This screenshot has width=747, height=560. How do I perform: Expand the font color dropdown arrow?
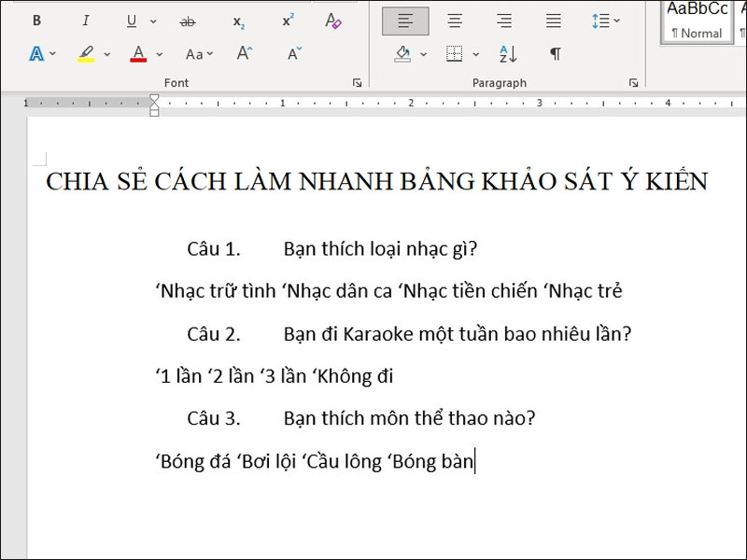(x=159, y=54)
